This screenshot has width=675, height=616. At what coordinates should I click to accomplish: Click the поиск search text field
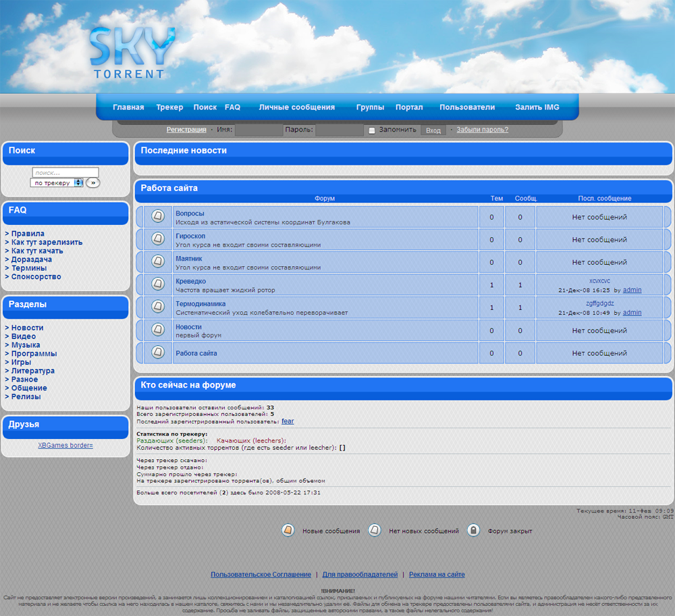pos(65,172)
